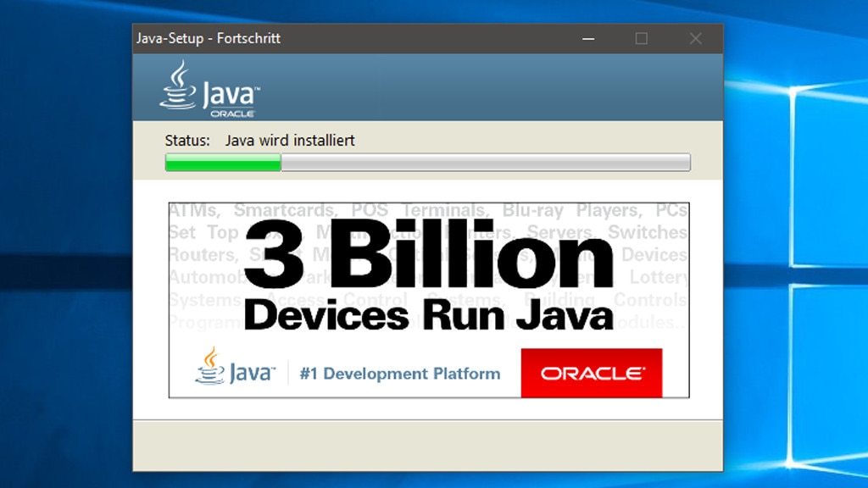Minimize the Java-Setup window
The width and height of the screenshot is (868, 488).
[587, 39]
